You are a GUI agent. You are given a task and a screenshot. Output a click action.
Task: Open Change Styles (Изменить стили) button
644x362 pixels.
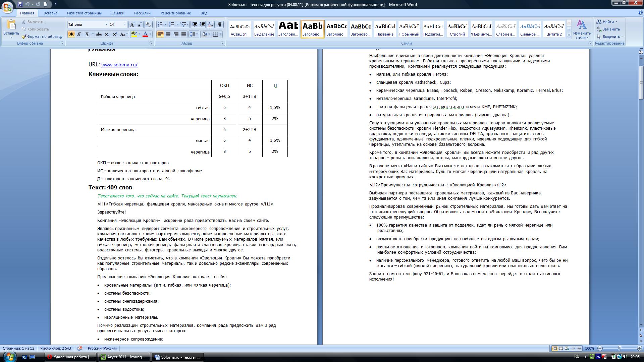582,29
